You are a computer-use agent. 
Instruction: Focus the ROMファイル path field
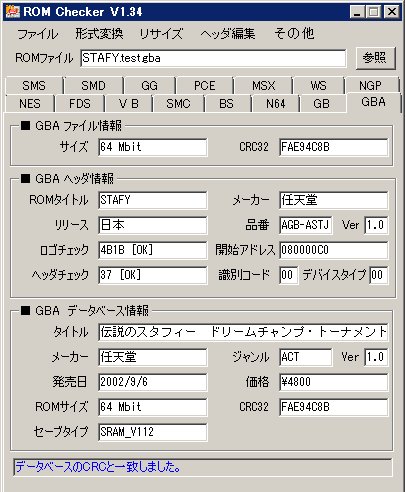(213, 58)
